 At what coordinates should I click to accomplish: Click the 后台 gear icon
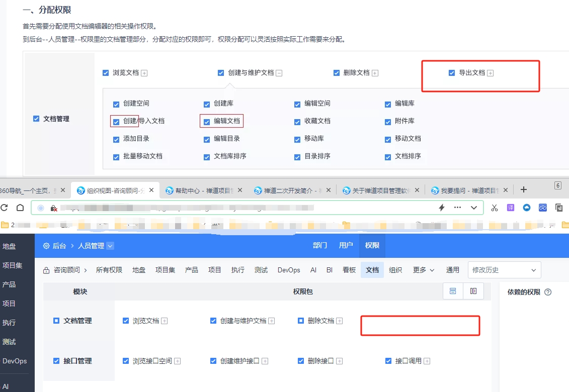pos(46,246)
